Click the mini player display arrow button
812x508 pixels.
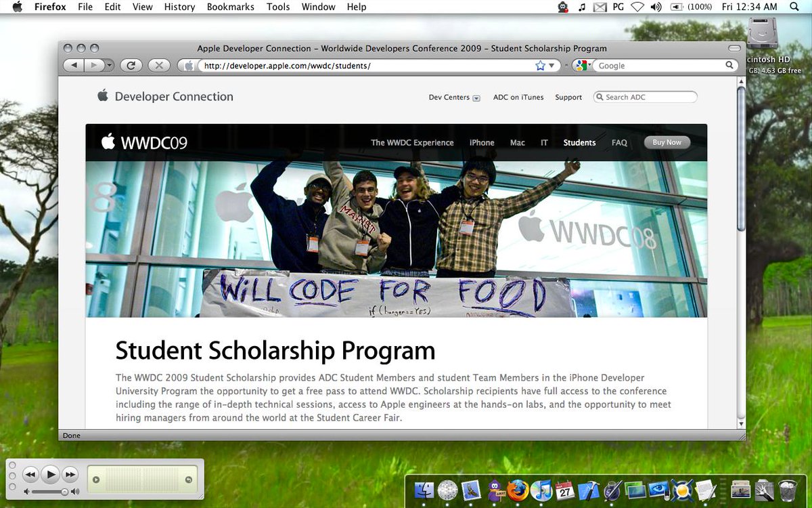pos(96,480)
